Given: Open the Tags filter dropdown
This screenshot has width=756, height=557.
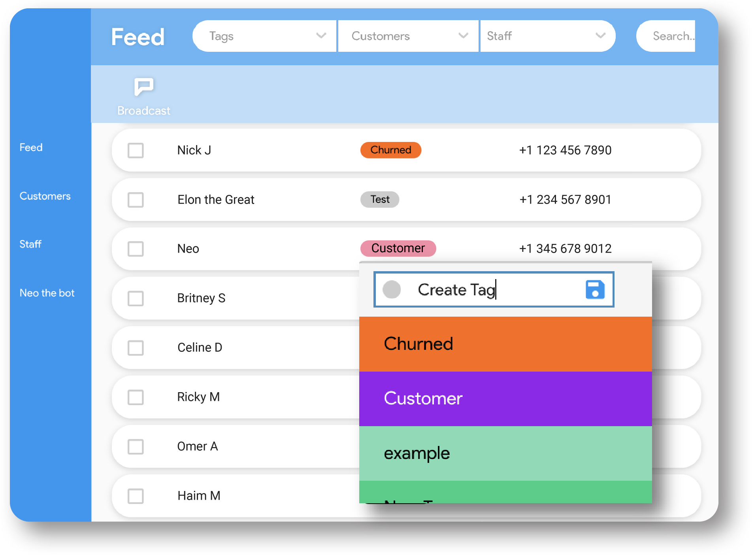Looking at the screenshot, I should tap(264, 36).
